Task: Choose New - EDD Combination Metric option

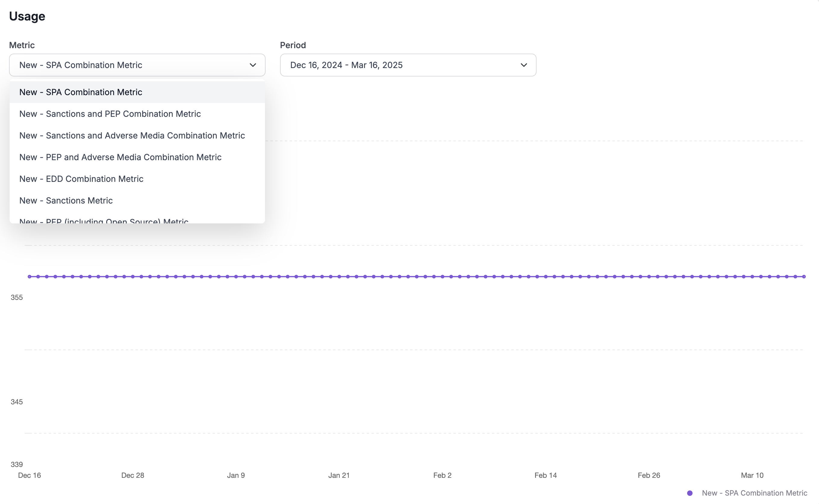Action: point(81,179)
